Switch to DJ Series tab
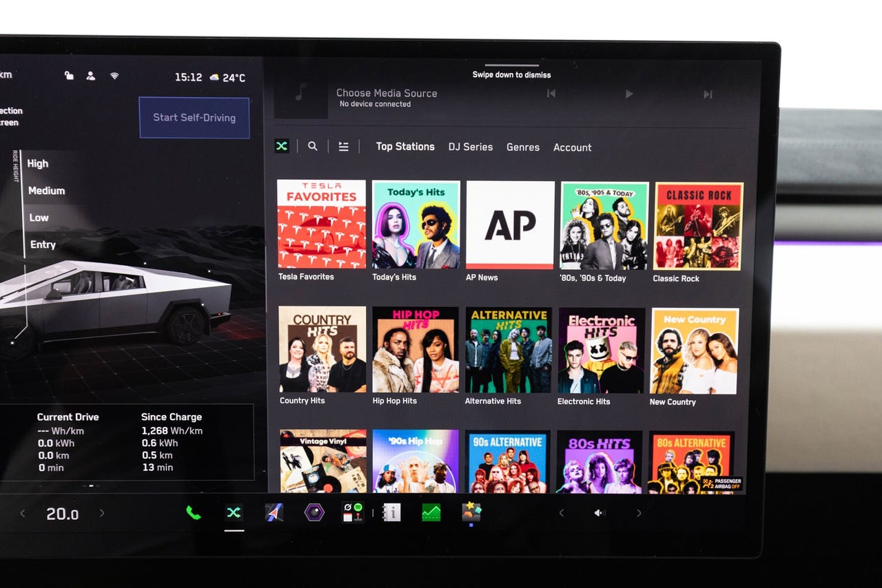Image resolution: width=882 pixels, height=588 pixels. (471, 147)
